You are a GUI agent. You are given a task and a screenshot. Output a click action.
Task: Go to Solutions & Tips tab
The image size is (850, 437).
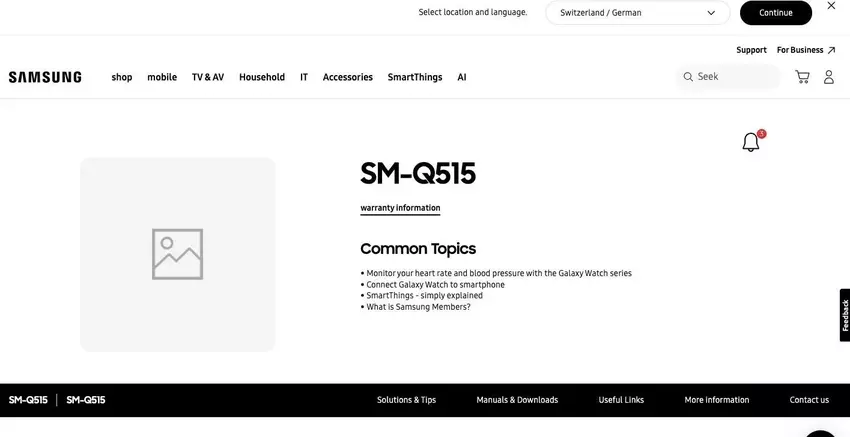[406, 400]
